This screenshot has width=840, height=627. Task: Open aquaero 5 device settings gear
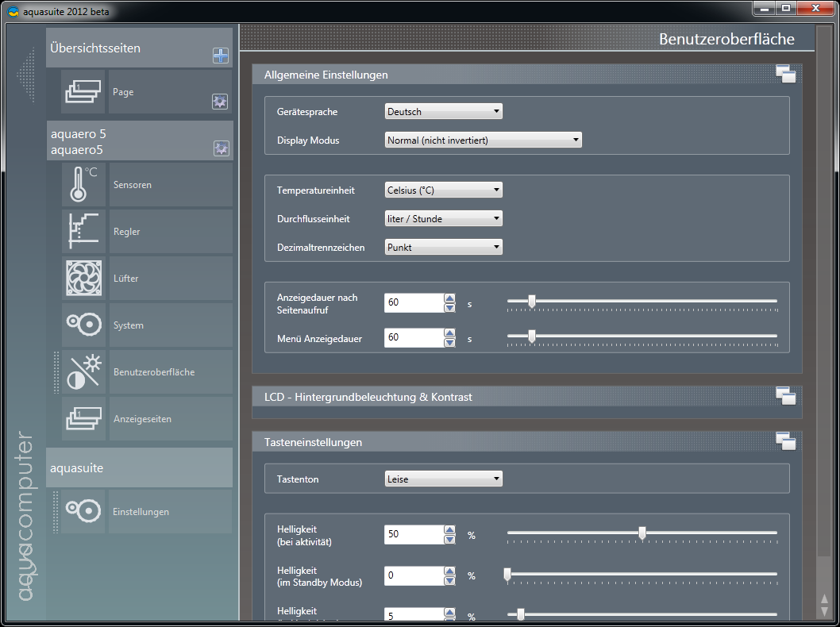pos(222,148)
